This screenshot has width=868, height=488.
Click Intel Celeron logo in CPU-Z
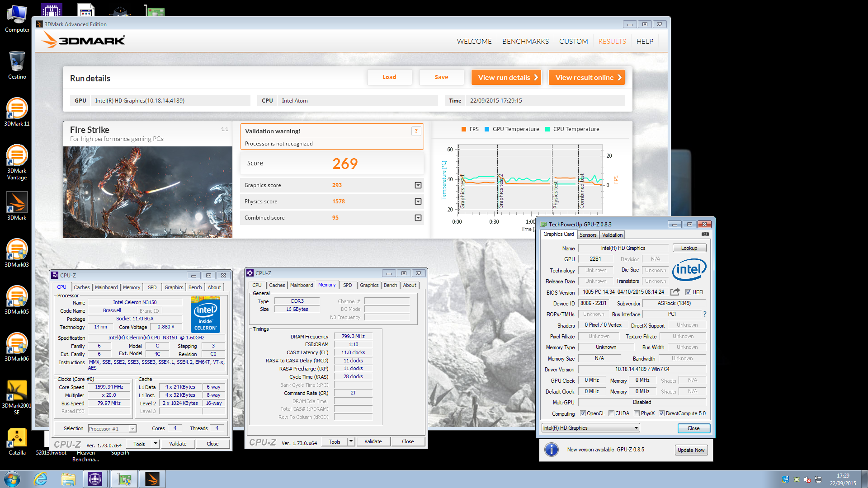205,315
